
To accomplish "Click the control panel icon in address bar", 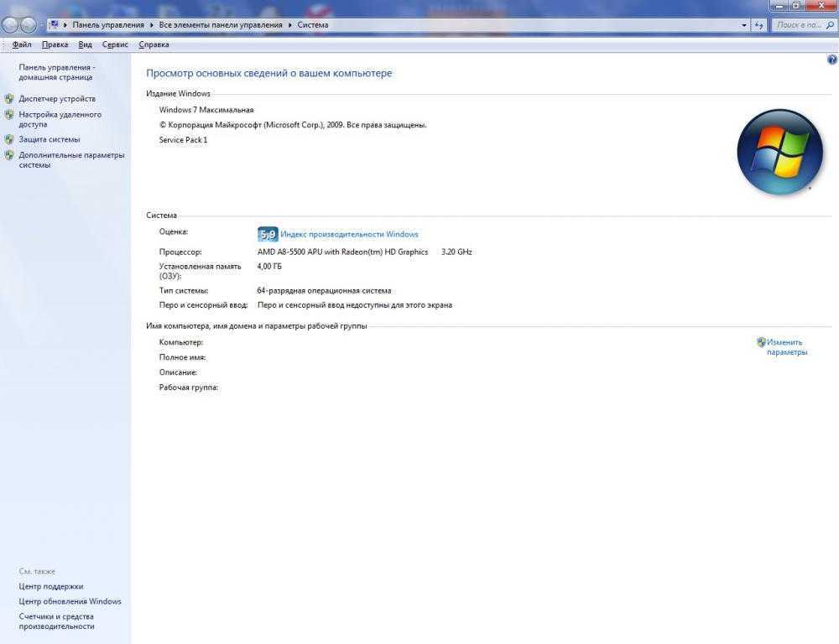I will [x=54, y=24].
